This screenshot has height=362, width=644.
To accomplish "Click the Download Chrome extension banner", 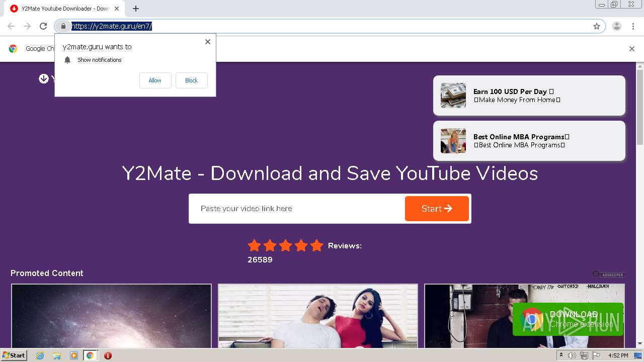I will 568,319.
